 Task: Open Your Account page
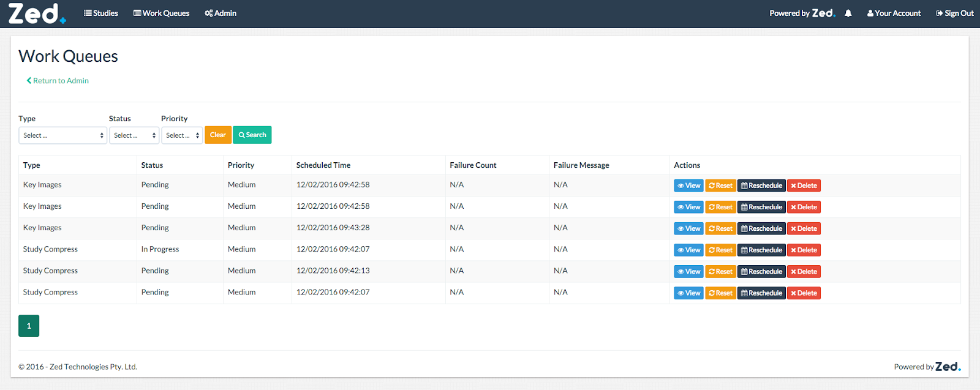(x=894, y=13)
